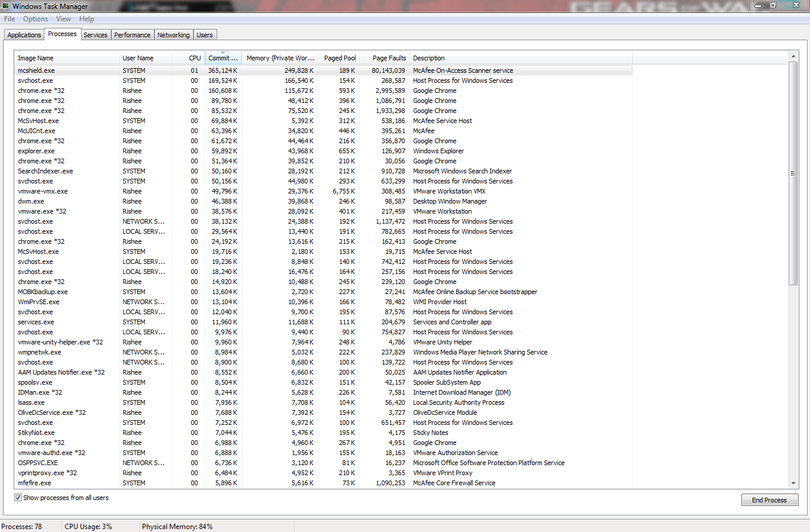The image size is (810, 532).
Task: Select the vprintproxy.exe *32 process
Action: click(x=323, y=473)
